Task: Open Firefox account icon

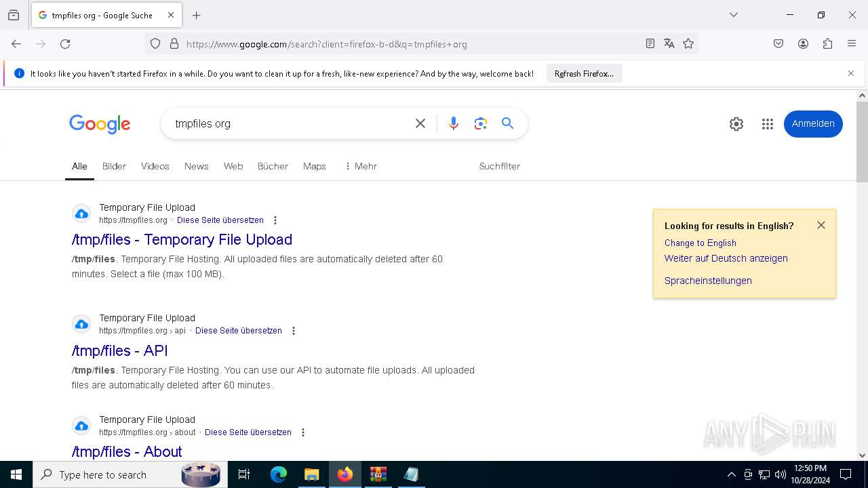Action: (x=803, y=44)
